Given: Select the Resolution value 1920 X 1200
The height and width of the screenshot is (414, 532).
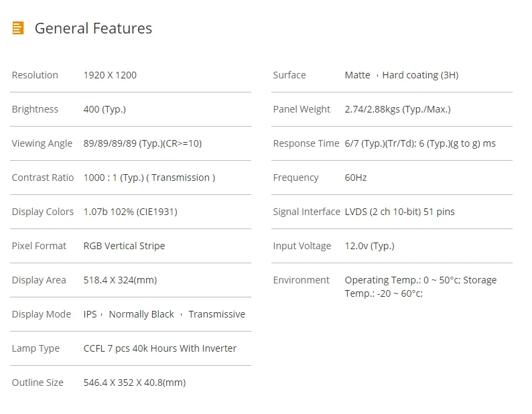Looking at the screenshot, I should tap(110, 75).
